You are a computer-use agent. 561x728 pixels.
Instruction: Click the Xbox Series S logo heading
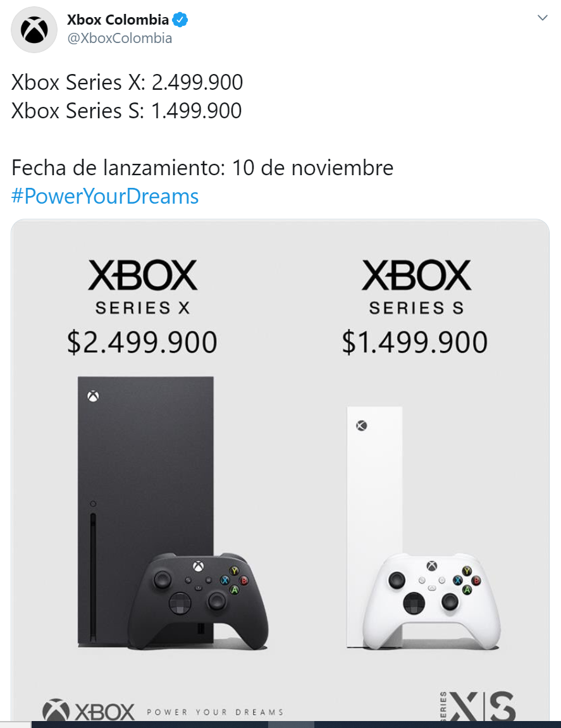tap(416, 287)
